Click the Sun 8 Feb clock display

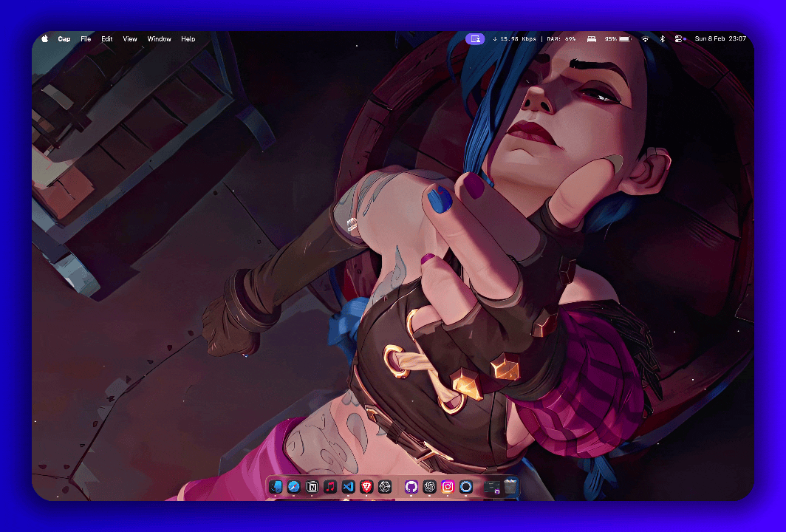tap(711, 38)
